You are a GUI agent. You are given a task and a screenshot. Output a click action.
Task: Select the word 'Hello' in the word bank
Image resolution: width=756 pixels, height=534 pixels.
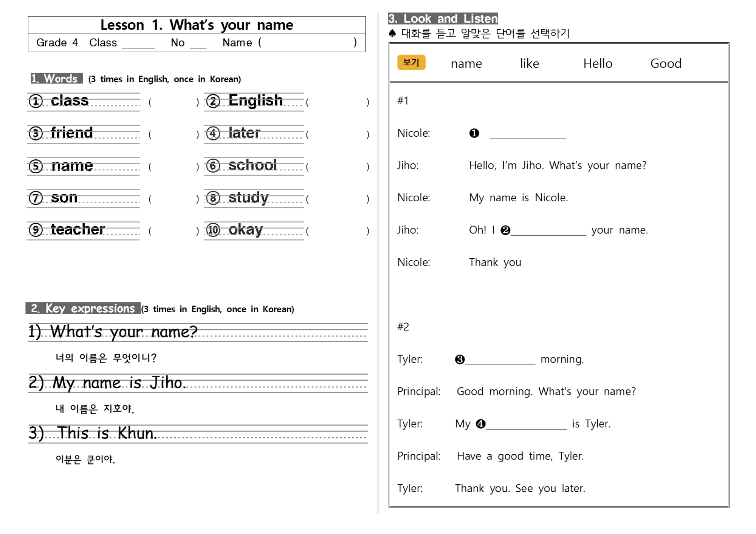tap(598, 63)
